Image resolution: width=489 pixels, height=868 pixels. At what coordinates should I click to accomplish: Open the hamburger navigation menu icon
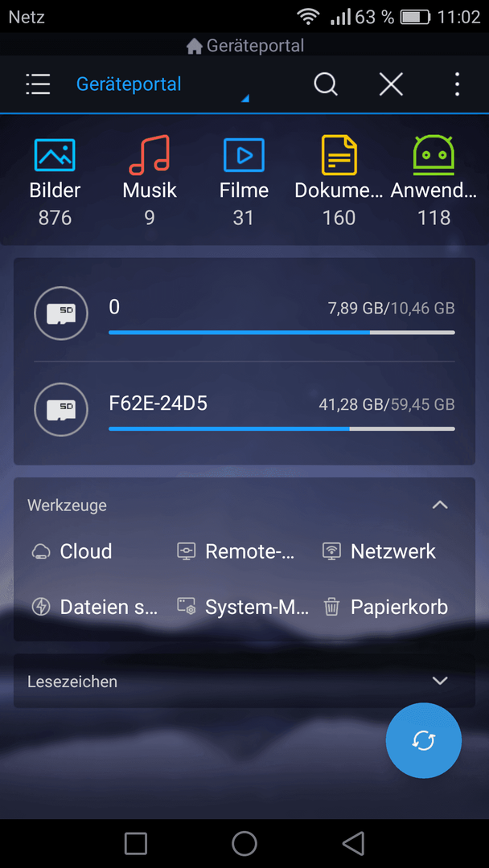[x=38, y=84]
